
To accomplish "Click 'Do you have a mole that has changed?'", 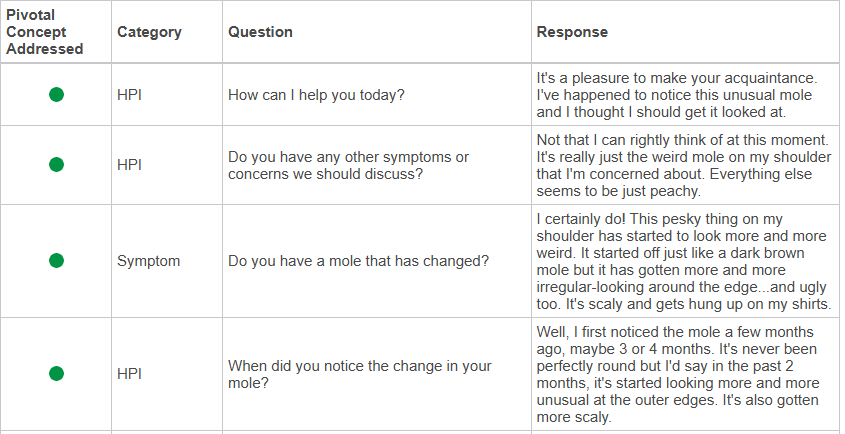I will 358,261.
